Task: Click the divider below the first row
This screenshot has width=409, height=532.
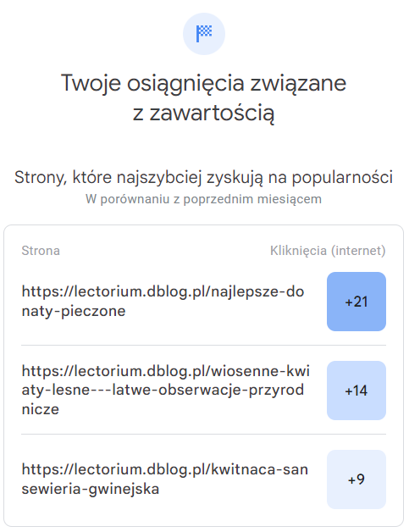Action: point(203,345)
